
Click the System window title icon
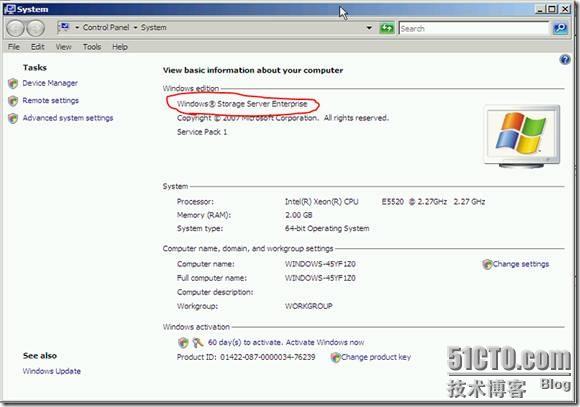point(10,9)
